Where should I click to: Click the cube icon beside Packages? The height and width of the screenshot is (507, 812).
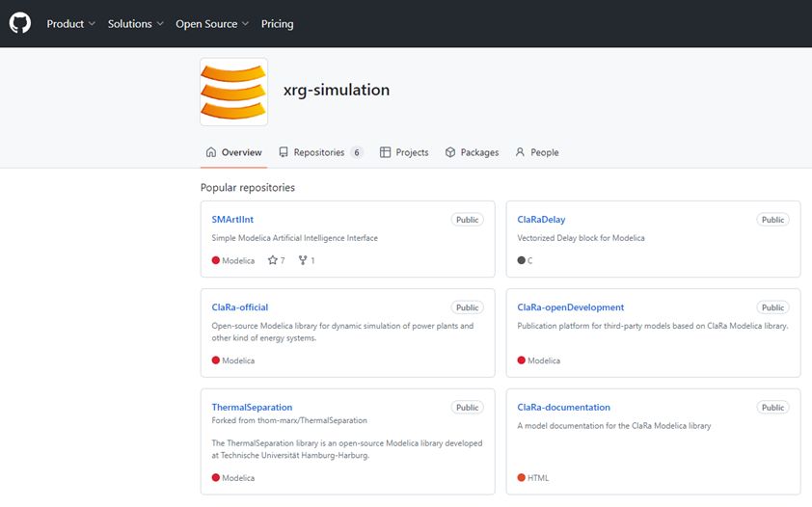[x=450, y=152]
